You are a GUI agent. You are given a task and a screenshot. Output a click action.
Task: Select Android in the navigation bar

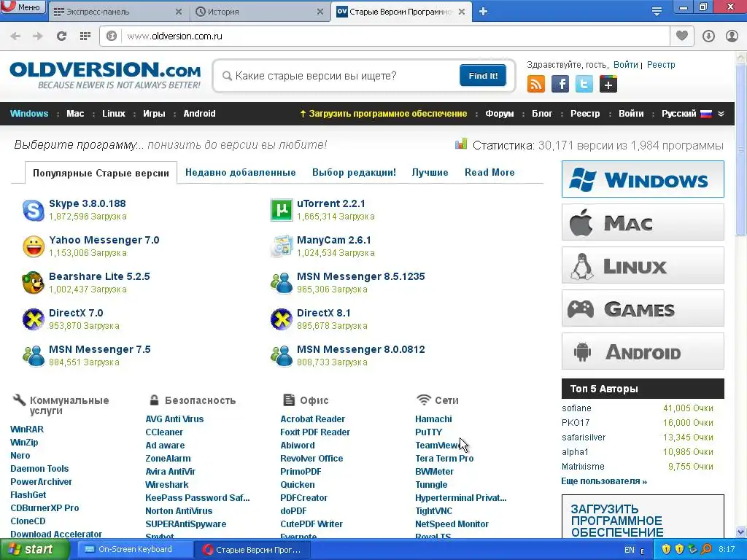(199, 113)
